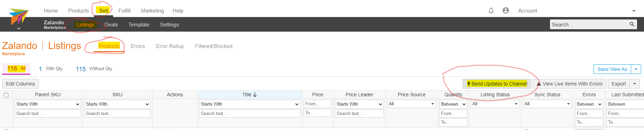Open the Sync Status filter dropdown
The image size is (644, 130).
(547, 104)
